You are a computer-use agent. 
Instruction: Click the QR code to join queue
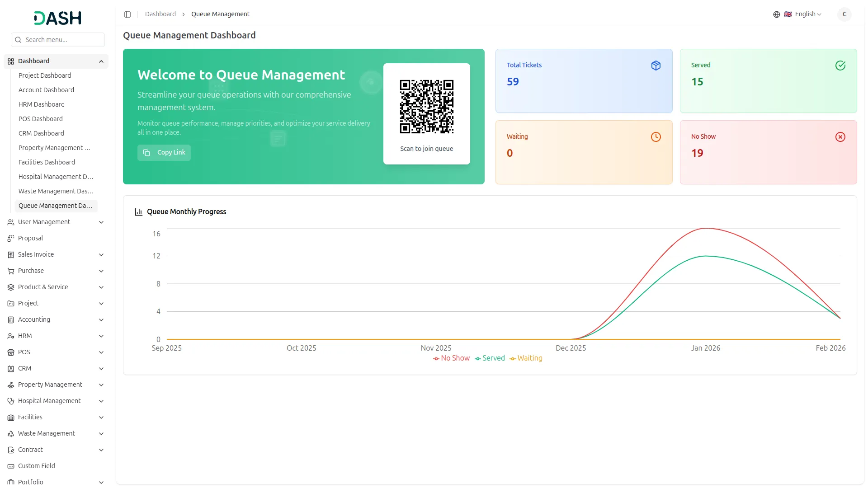[426, 107]
